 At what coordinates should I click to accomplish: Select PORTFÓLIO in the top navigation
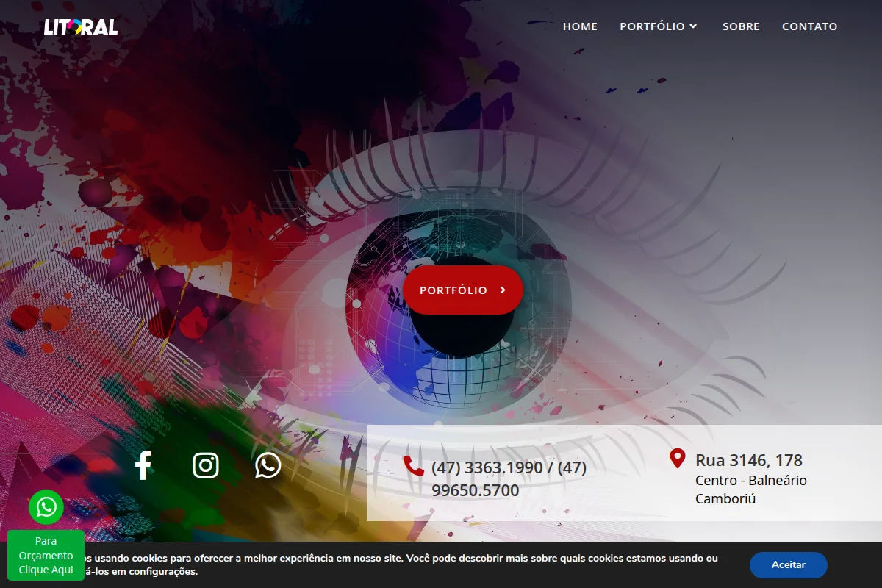pyautogui.click(x=652, y=26)
